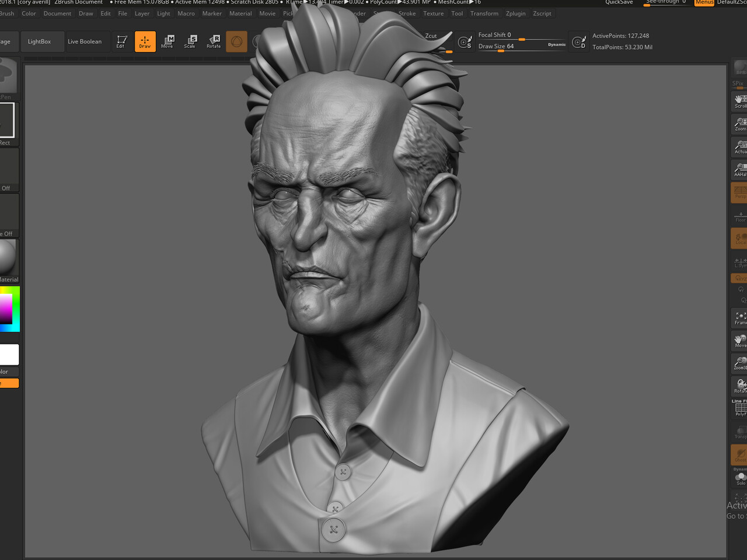Pick a color in the color picker
The image size is (747, 560).
(x=10, y=309)
